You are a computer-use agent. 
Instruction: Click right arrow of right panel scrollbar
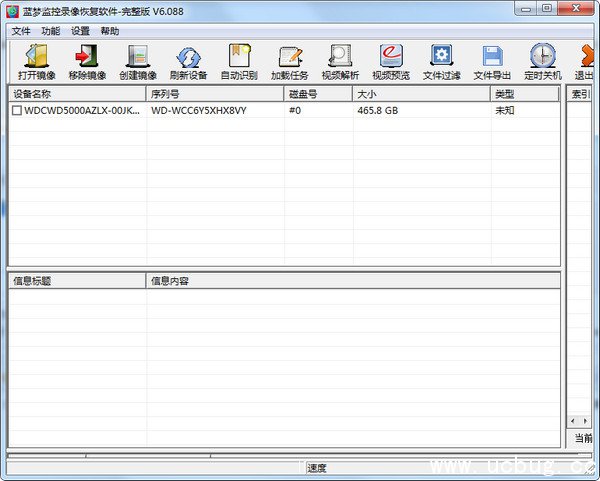(x=586, y=422)
